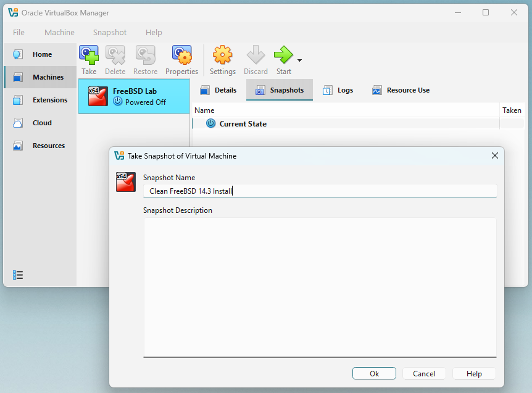Toggle the sidebar list view icon
Image resolution: width=532 pixels, height=393 pixels.
pos(18,275)
